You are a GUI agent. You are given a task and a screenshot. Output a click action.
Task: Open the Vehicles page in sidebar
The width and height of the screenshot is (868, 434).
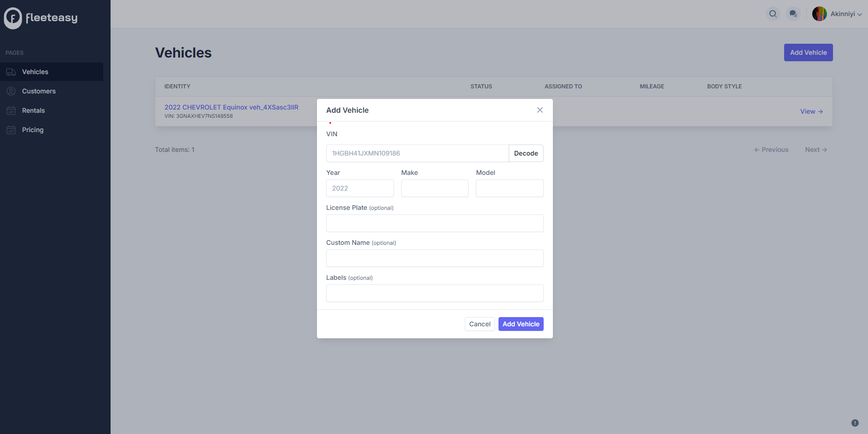pyautogui.click(x=52, y=72)
